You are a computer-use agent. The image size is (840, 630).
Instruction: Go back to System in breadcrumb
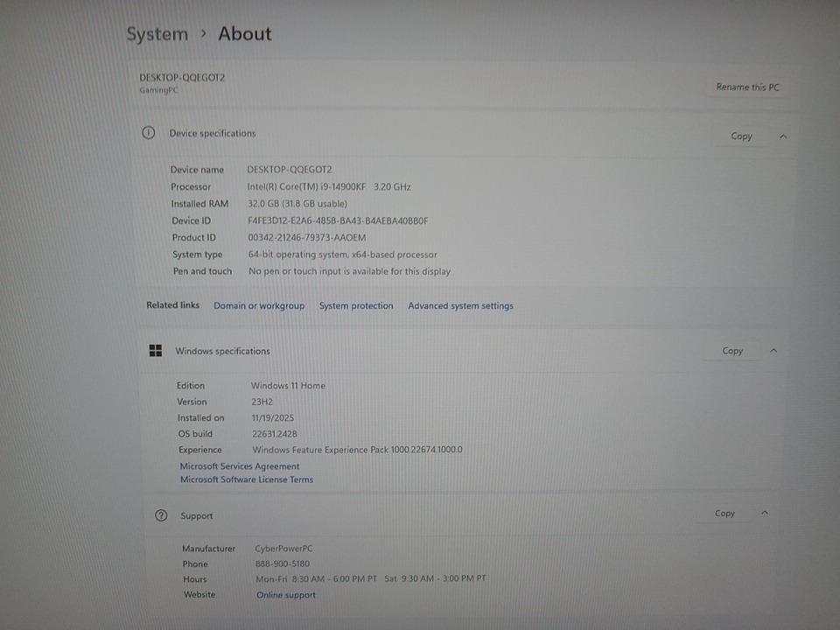pos(157,35)
